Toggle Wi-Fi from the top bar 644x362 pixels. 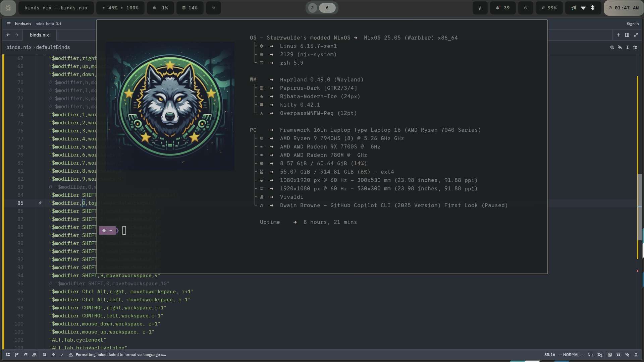(x=584, y=8)
